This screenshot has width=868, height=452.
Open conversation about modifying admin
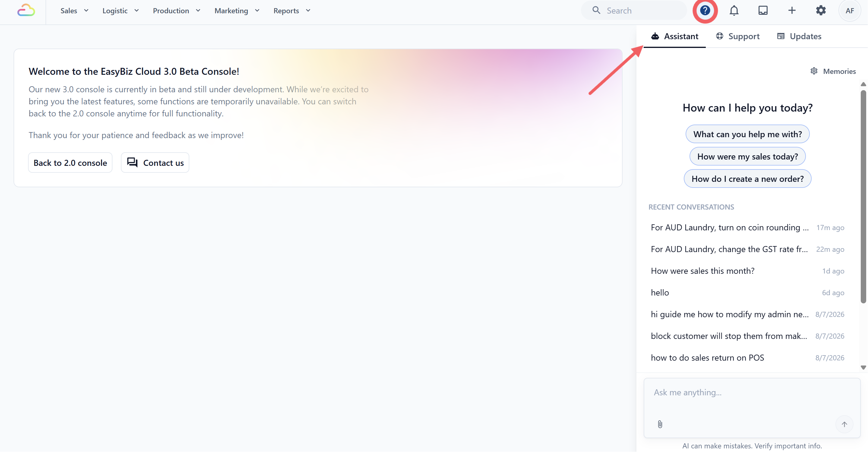(747, 314)
